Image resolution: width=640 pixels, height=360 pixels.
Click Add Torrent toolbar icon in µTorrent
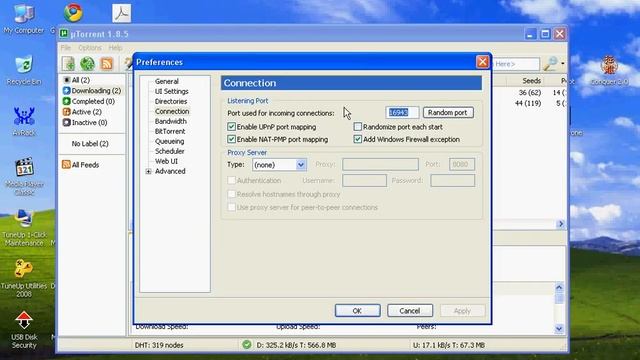click(x=68, y=64)
